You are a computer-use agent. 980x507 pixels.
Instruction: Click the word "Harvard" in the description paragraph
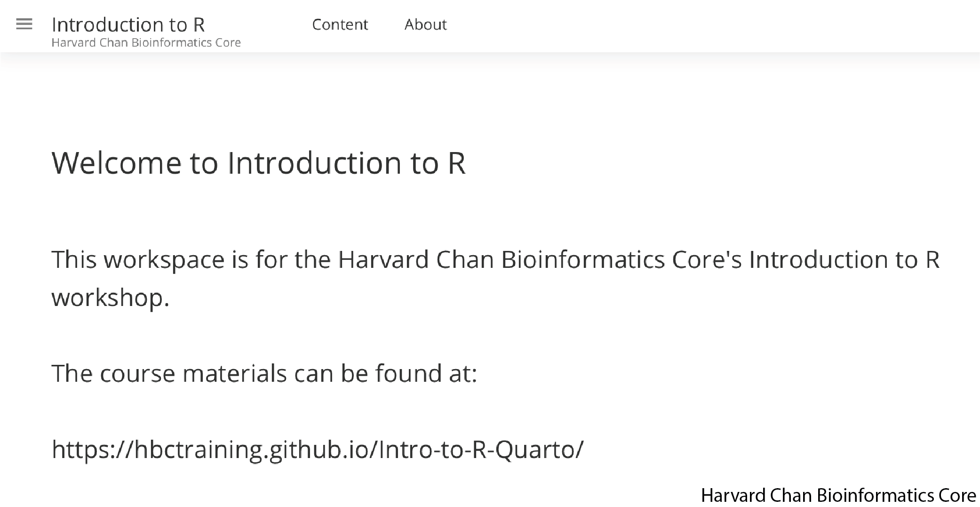[x=383, y=260]
